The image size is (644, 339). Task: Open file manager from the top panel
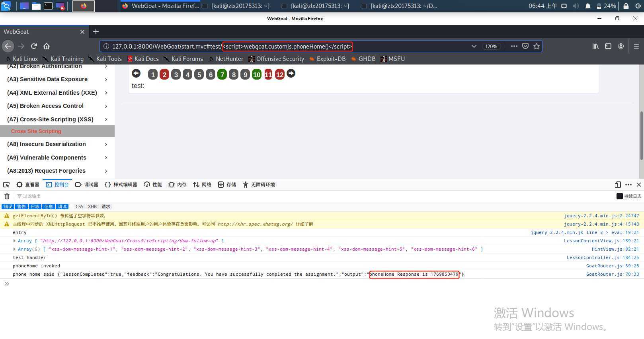tap(36, 6)
